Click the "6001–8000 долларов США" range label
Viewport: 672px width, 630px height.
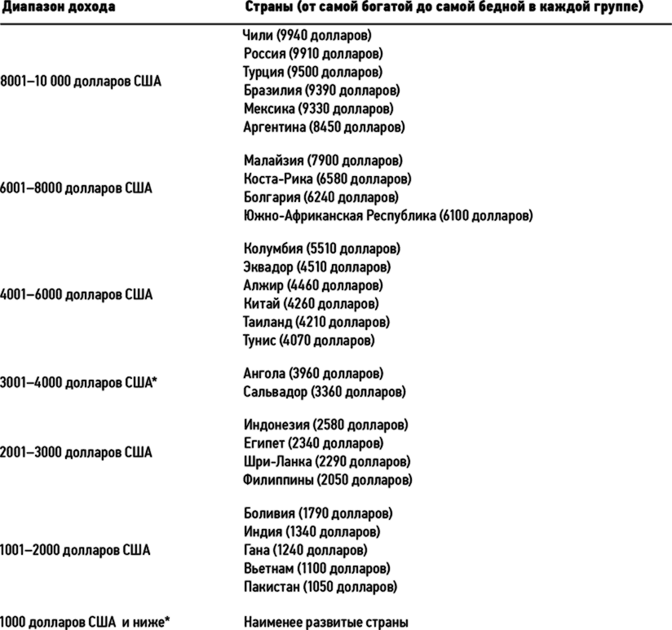[77, 188]
